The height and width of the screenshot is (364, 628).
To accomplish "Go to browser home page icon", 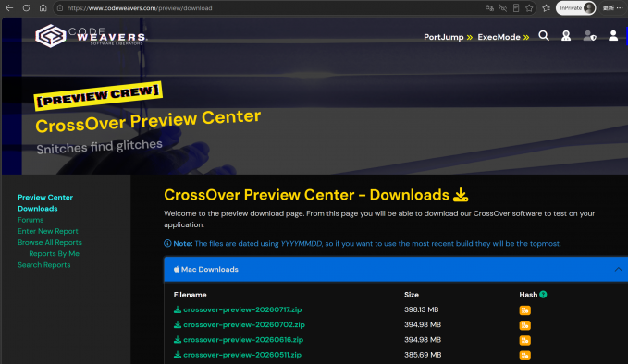I will pyautogui.click(x=43, y=8).
